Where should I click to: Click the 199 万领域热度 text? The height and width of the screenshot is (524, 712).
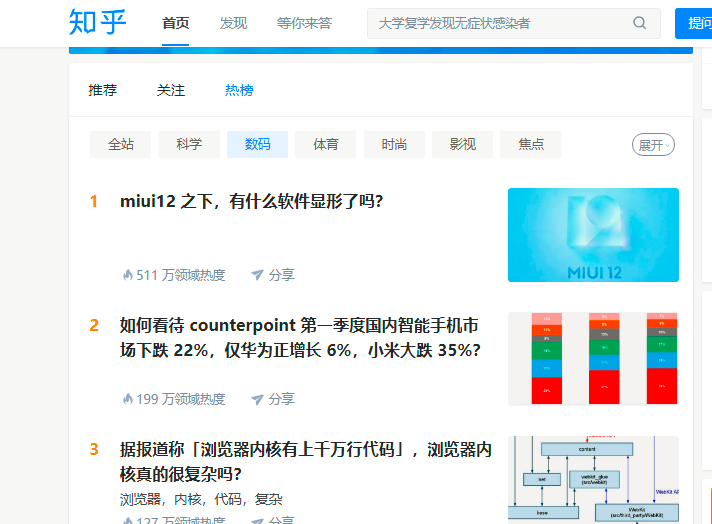pyautogui.click(x=181, y=399)
